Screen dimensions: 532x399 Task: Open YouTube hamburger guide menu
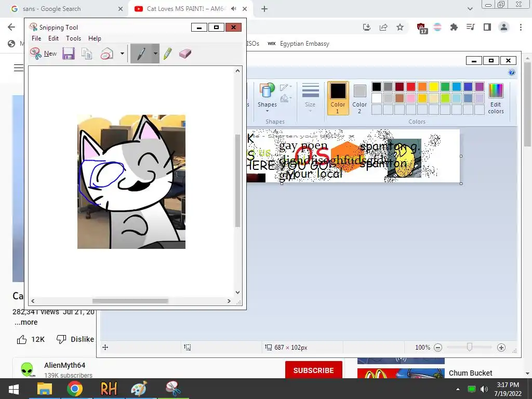19,68
